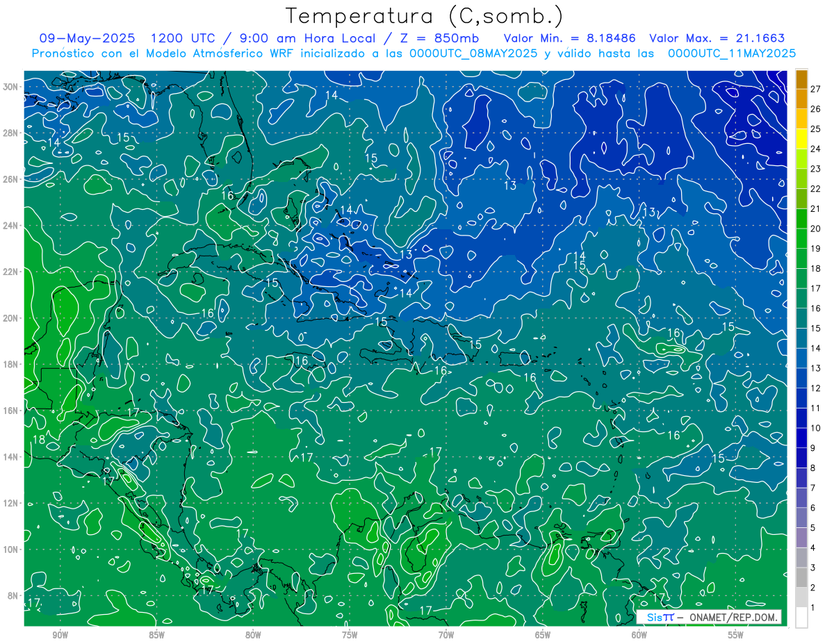834x644 pixels.
Task: Click the '0000UTC_08MAY2025' initialization time text
Action: tap(473, 53)
